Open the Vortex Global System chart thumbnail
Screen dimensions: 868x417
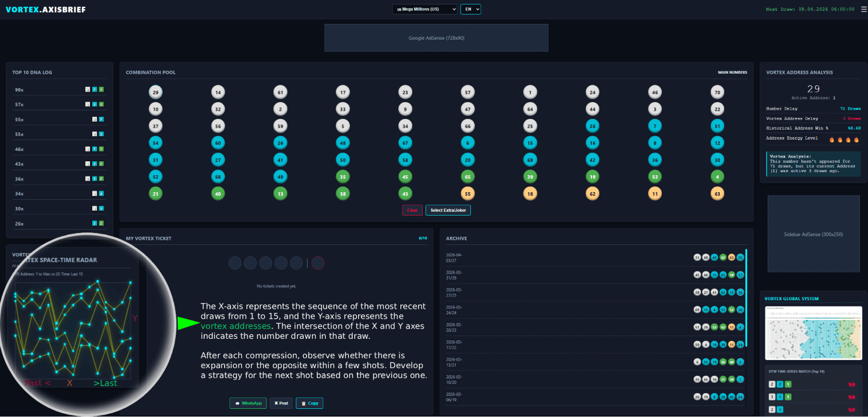813,333
